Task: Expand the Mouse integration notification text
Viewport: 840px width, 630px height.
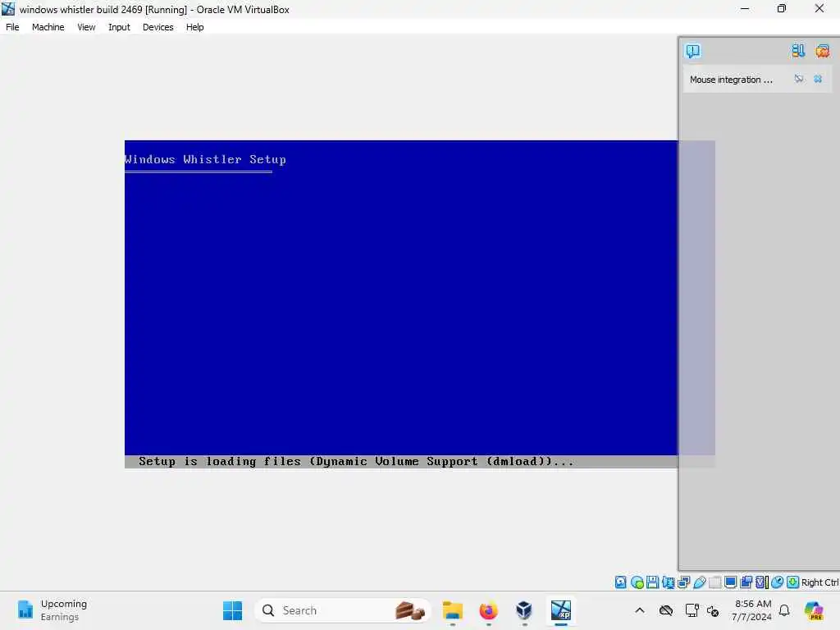Action: (731, 80)
